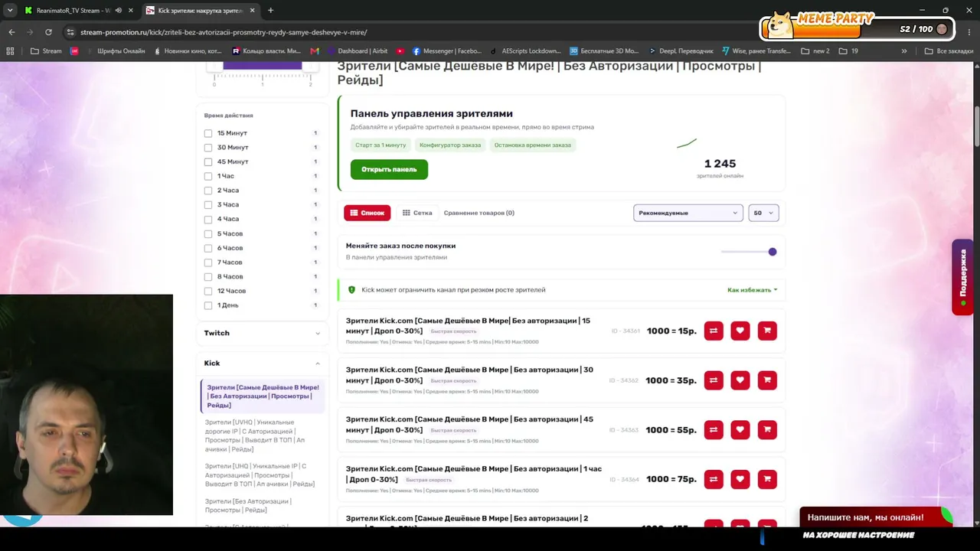Enable the 1 Час duration filter
The image size is (980, 551).
click(x=208, y=176)
